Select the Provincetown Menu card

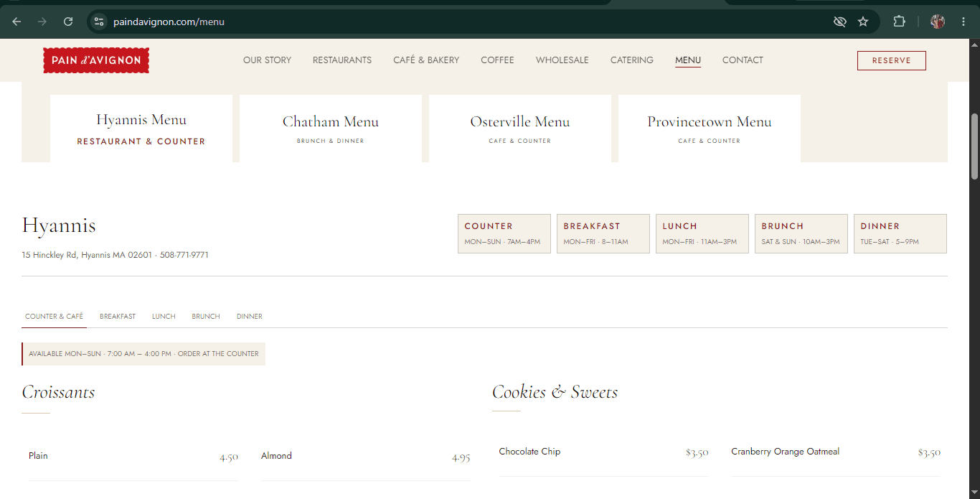point(710,129)
